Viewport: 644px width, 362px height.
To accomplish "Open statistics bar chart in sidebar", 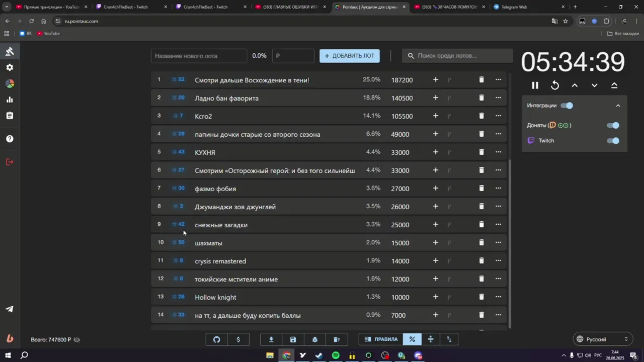I will click(10, 100).
